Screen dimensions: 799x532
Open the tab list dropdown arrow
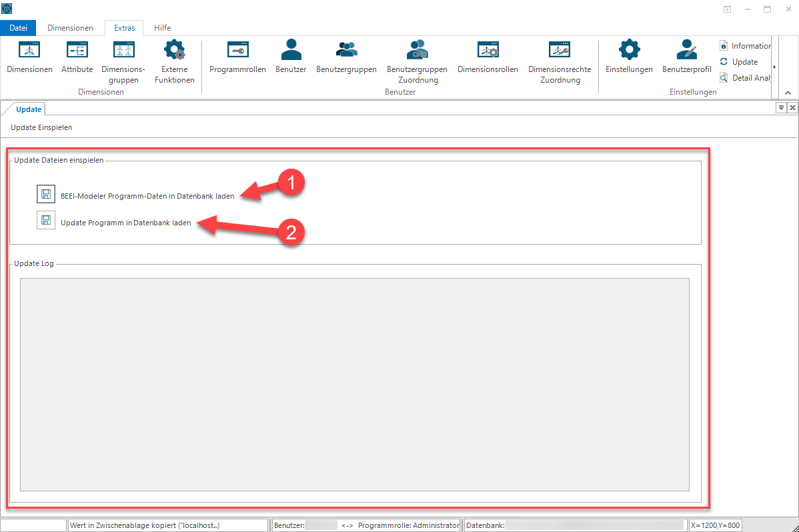[x=780, y=107]
